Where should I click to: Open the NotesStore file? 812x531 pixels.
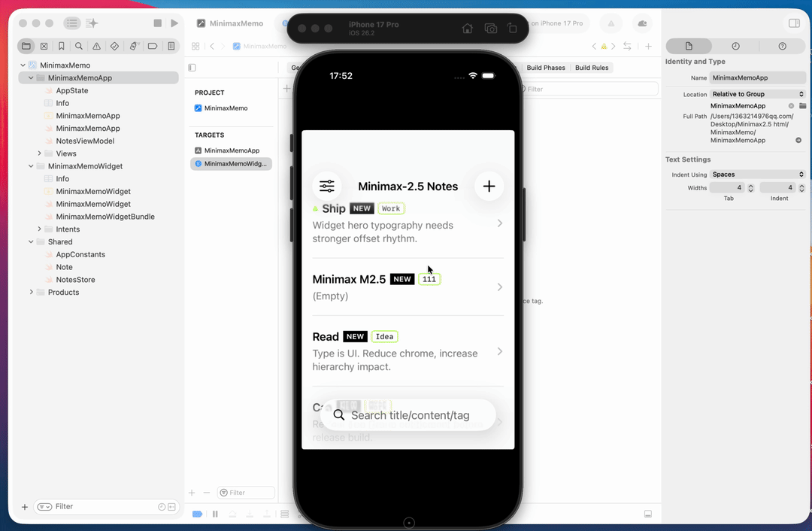pos(75,280)
